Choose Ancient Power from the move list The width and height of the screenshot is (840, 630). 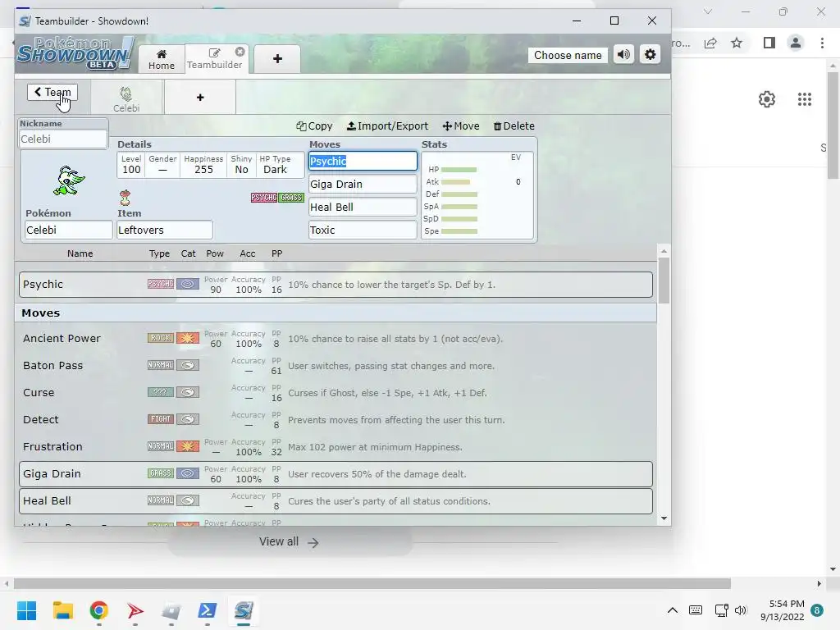tap(336, 339)
